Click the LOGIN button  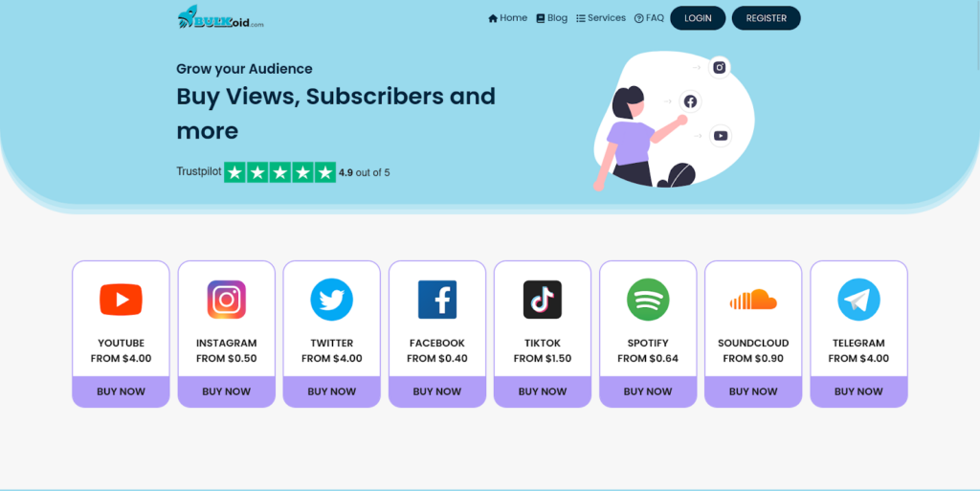(x=698, y=18)
